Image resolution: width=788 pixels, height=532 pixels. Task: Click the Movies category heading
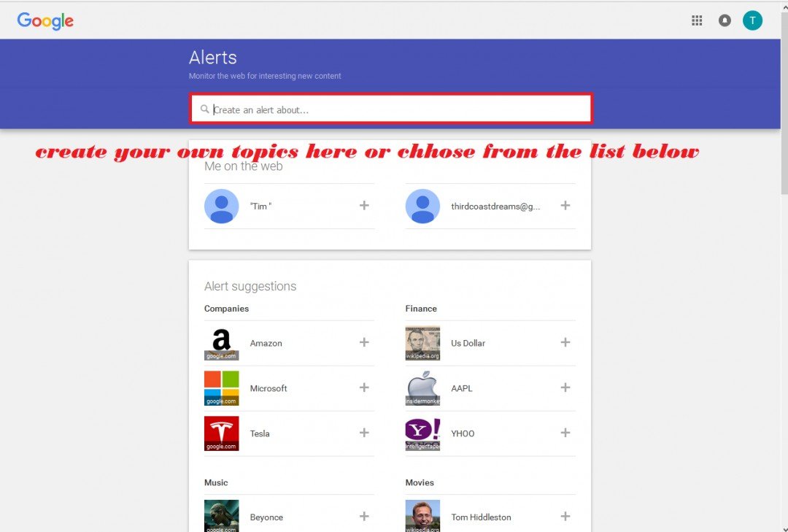click(419, 482)
